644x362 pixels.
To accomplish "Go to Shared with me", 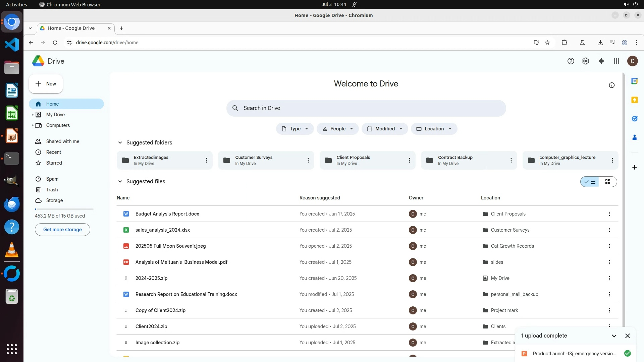I will tap(62, 141).
